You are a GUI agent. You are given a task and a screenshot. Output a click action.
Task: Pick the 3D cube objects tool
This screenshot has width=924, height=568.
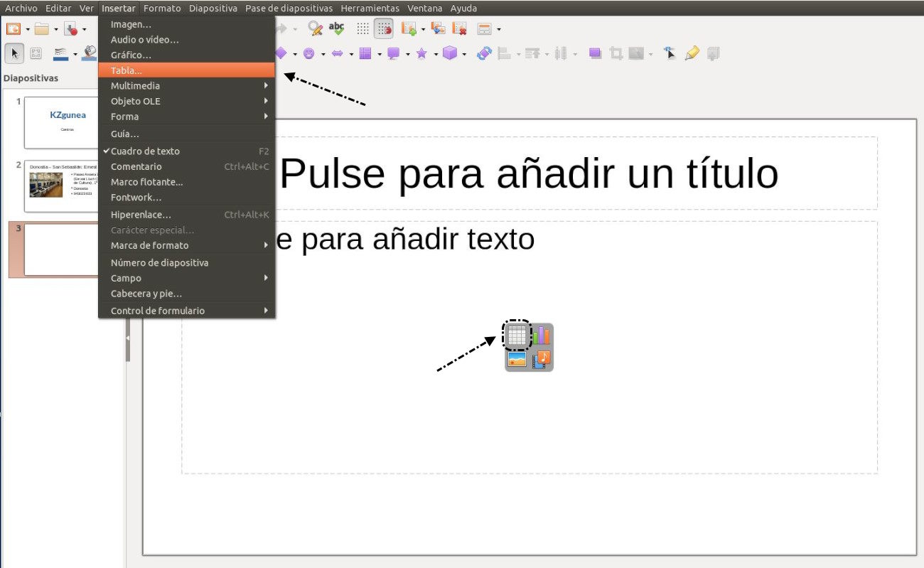(449, 53)
